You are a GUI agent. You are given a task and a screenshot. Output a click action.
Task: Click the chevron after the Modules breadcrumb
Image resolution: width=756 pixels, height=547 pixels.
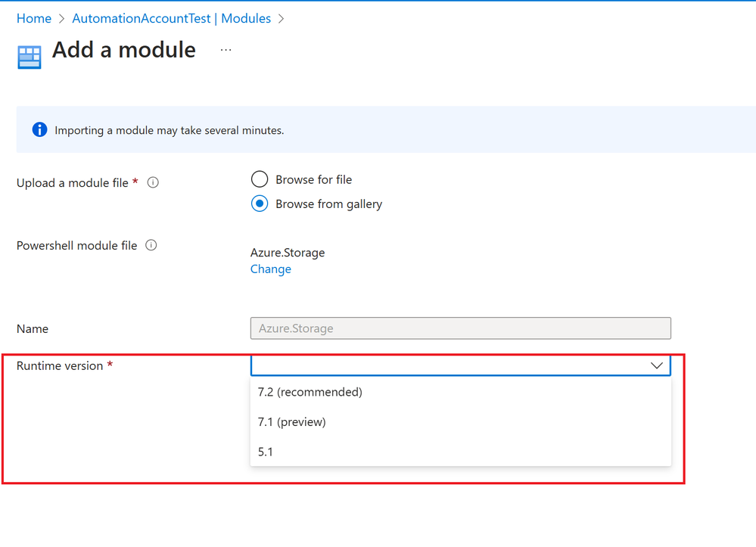pos(282,19)
